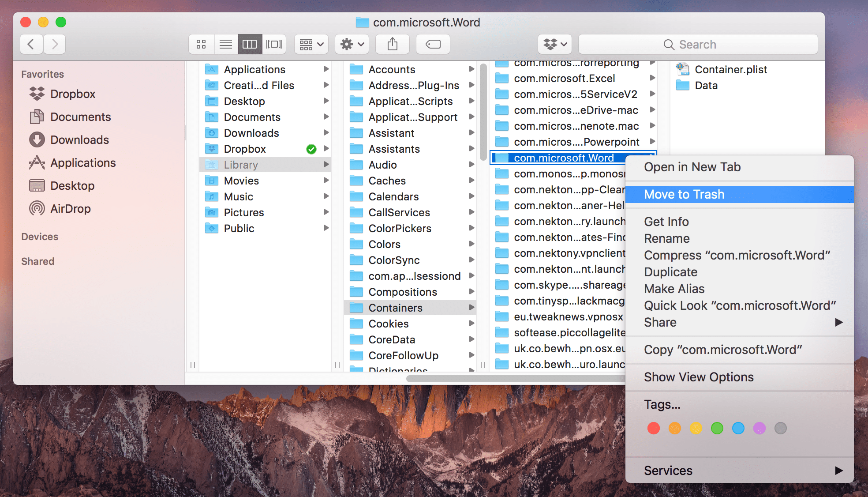868x497 pixels.
Task: Click Get Info for com.microsoft.Word
Action: [666, 222]
